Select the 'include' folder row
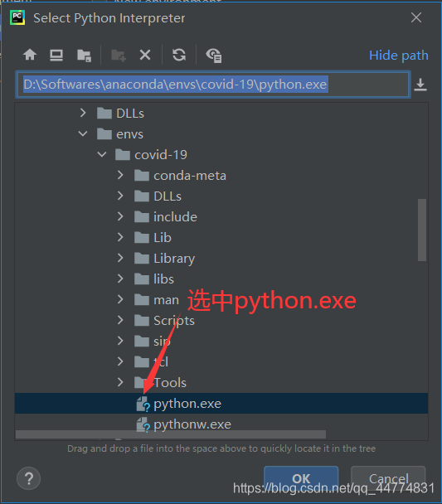The height and width of the screenshot is (504, 442). coord(221,217)
